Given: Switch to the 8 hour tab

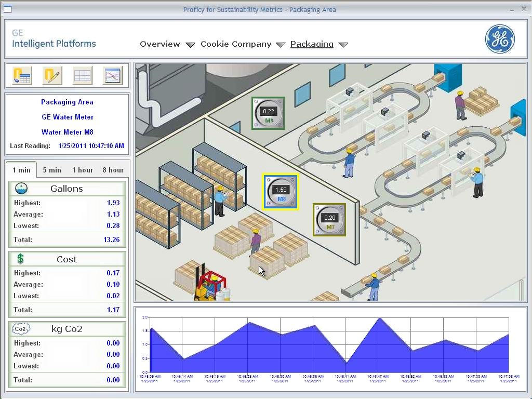Looking at the screenshot, I should pyautogui.click(x=113, y=170).
